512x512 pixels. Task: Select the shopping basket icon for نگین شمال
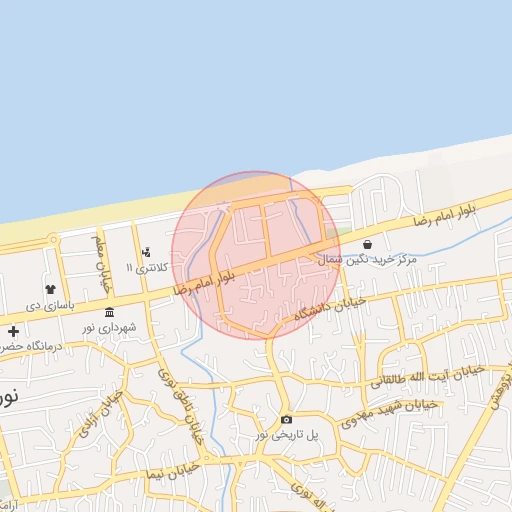click(367, 244)
